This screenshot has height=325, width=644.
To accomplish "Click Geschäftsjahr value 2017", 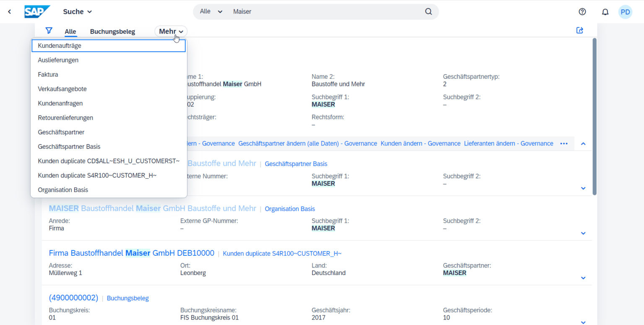I will [319, 317].
